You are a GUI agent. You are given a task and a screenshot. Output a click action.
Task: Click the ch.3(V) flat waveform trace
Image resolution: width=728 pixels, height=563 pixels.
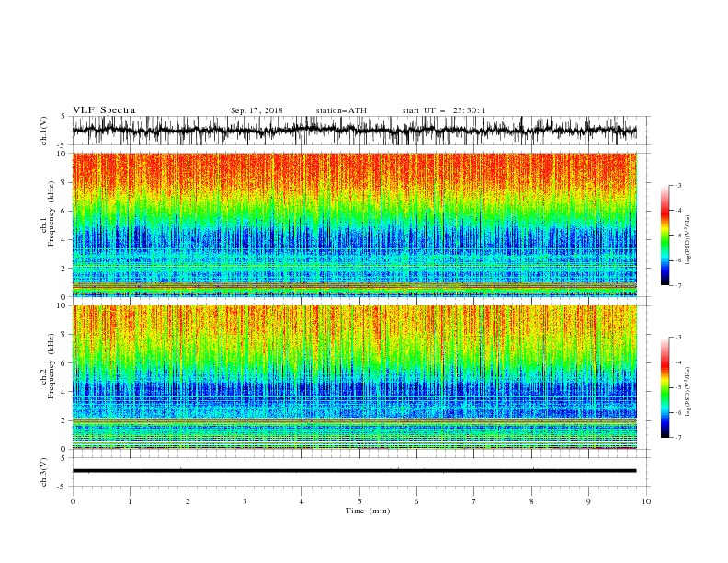[354, 471]
